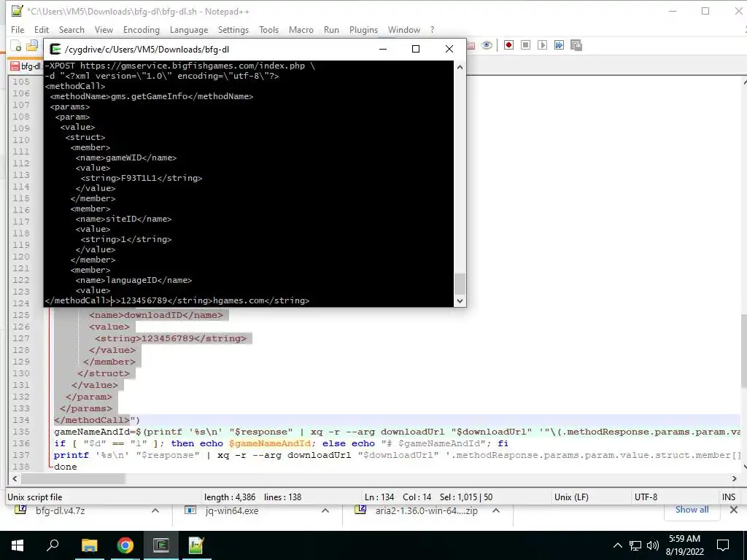Open the File menu
The height and width of the screenshot is (560, 747).
18,29
